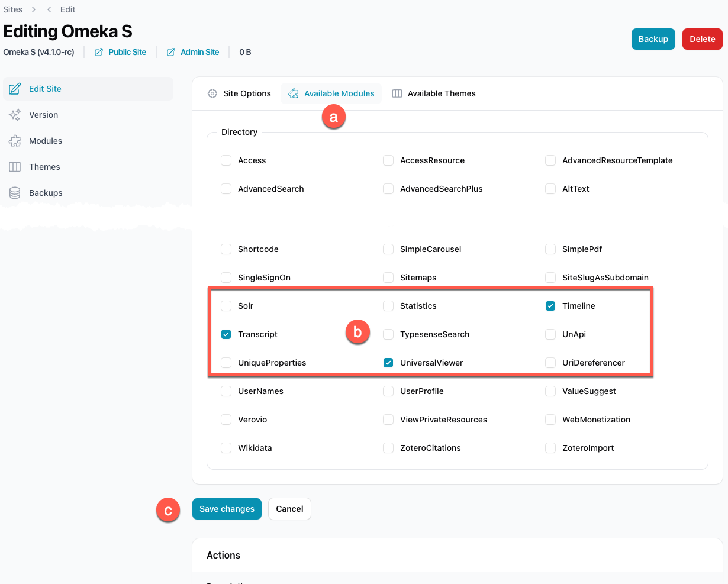This screenshot has height=584, width=728.
Task: Click the Actions section heading
Action: coord(223,555)
